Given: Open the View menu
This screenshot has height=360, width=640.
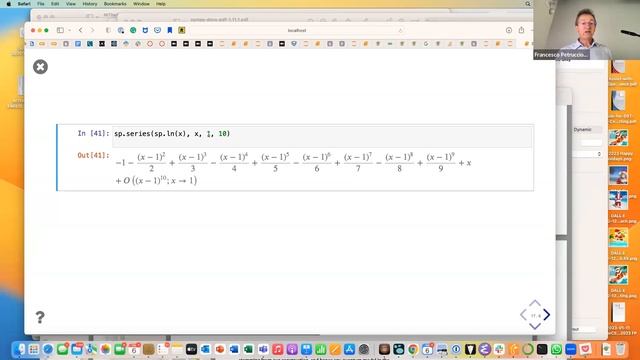Looking at the screenshot, I should pyautogui.click(x=71, y=4).
